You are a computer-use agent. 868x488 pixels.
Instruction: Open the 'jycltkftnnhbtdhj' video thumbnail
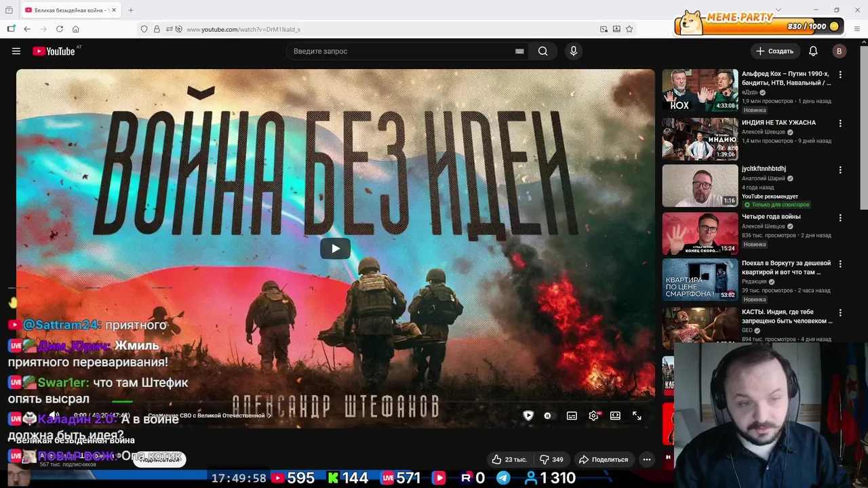point(700,186)
